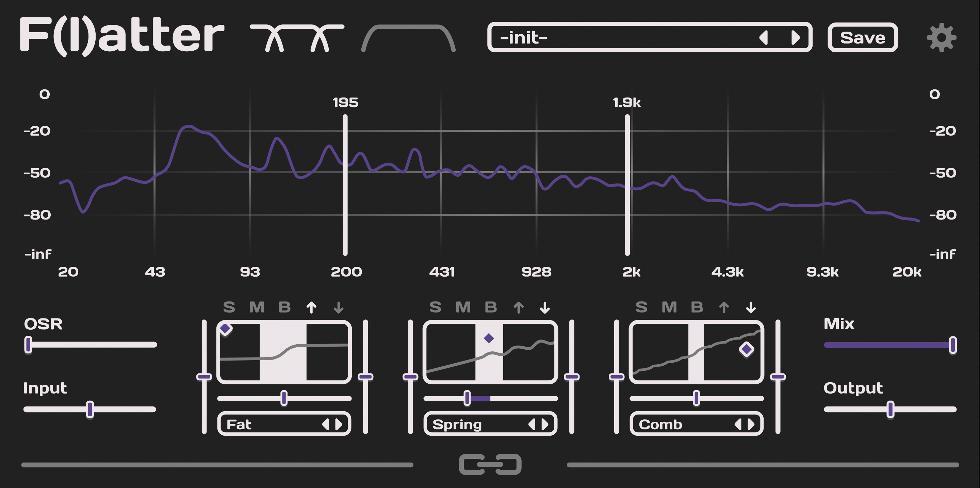
Task: Bypass the Comb band with B
Action: (x=697, y=307)
